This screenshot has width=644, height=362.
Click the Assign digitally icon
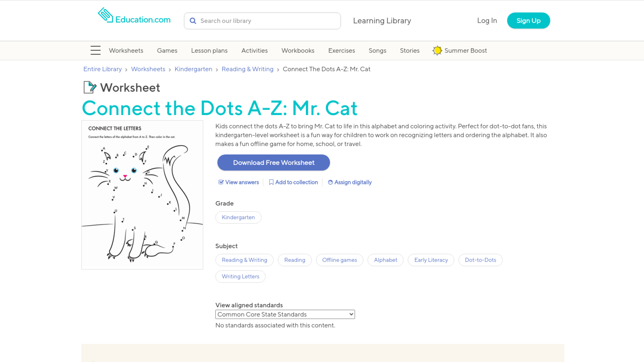pyautogui.click(x=330, y=182)
